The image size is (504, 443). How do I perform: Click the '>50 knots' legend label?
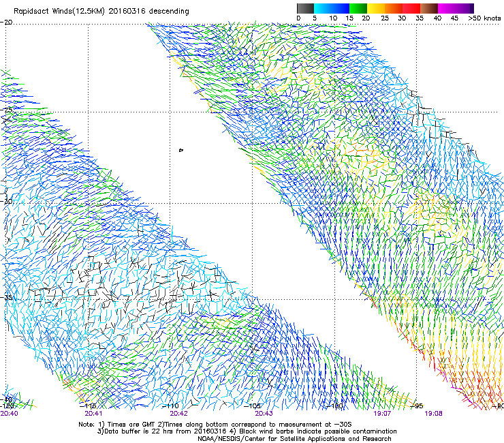pos(484,18)
